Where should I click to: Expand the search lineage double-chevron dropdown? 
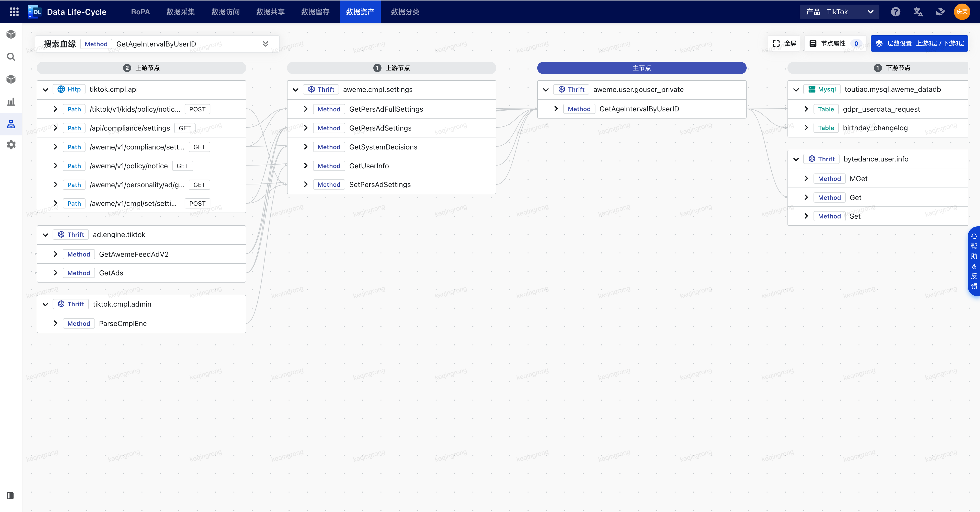pyautogui.click(x=266, y=44)
